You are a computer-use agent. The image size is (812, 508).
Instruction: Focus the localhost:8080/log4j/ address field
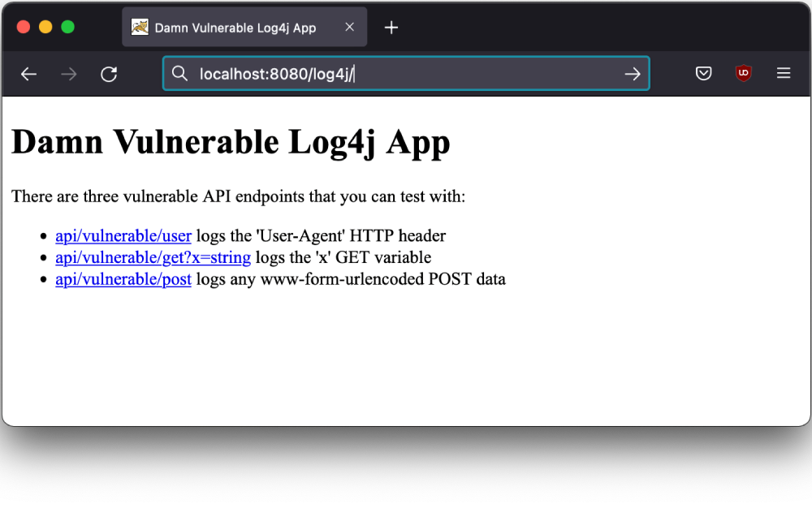coord(406,74)
